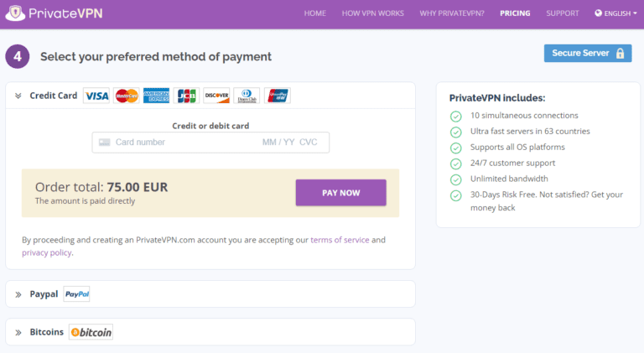Click the American Express icon
Image resolution: width=644 pixels, height=353 pixels.
pos(157,96)
